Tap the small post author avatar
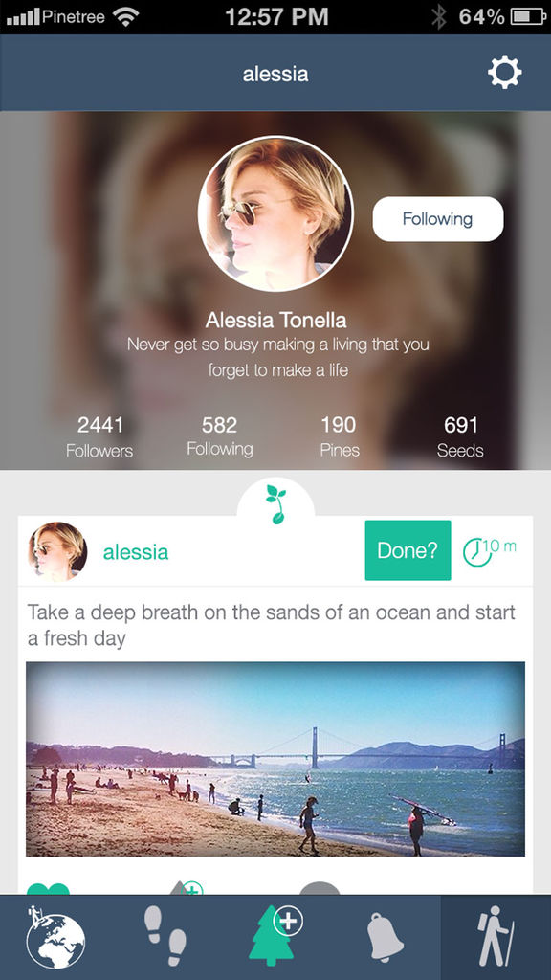The image size is (551, 980). tap(57, 552)
